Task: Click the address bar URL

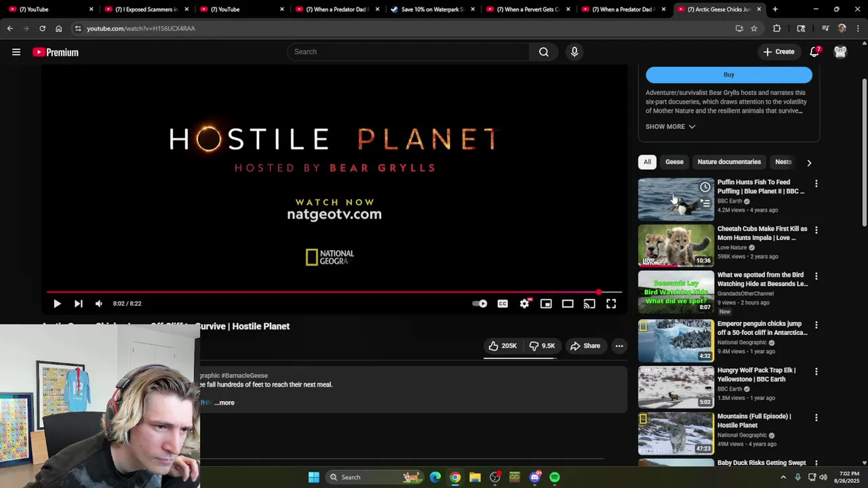Action: pos(141,28)
